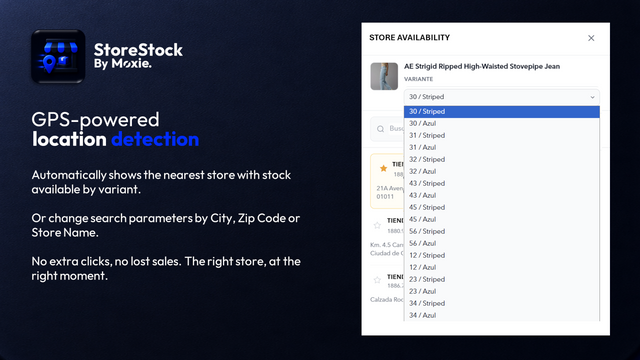Select the 45 / Azul option
Image resolution: width=640 pixels, height=360 pixels.
click(502, 219)
